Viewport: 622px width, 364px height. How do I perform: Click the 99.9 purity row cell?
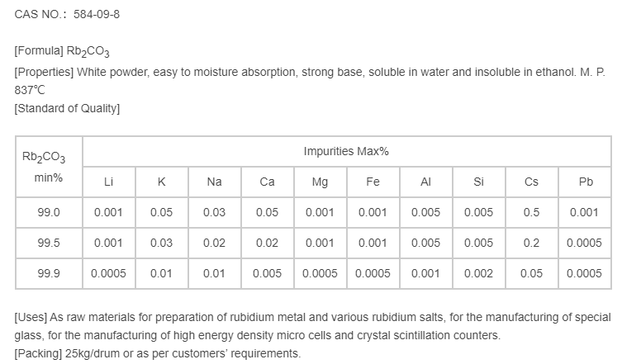click(x=49, y=273)
